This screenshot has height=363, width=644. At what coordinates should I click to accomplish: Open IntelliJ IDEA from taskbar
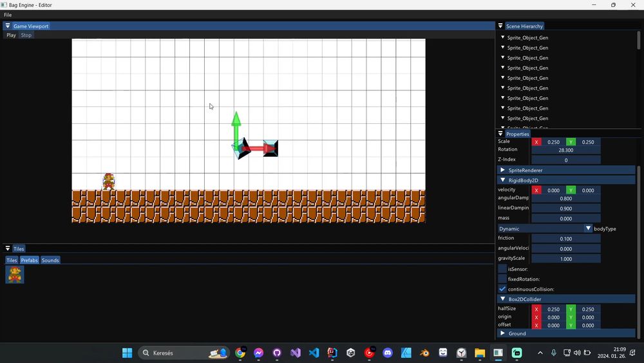point(332,353)
